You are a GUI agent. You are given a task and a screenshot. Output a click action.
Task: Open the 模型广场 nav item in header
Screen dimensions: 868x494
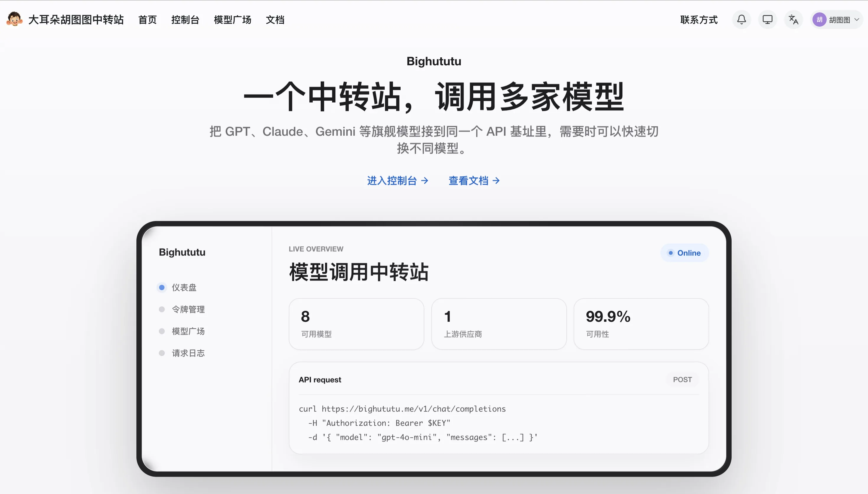[233, 20]
